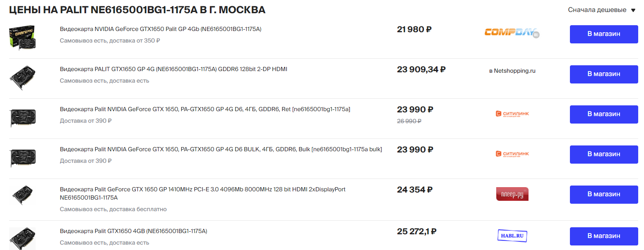Open the 'PALIT GTX1650 GP 4G GDDR6 128bit' title

pyautogui.click(x=173, y=69)
